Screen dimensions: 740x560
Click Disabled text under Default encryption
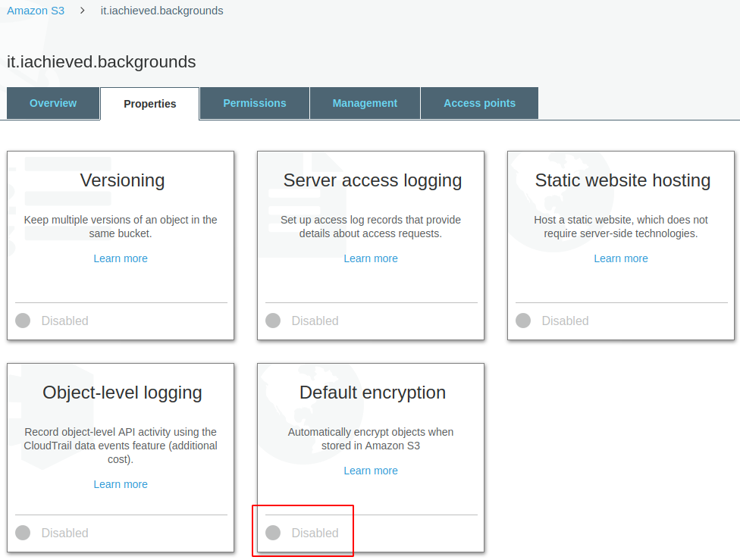(315, 533)
